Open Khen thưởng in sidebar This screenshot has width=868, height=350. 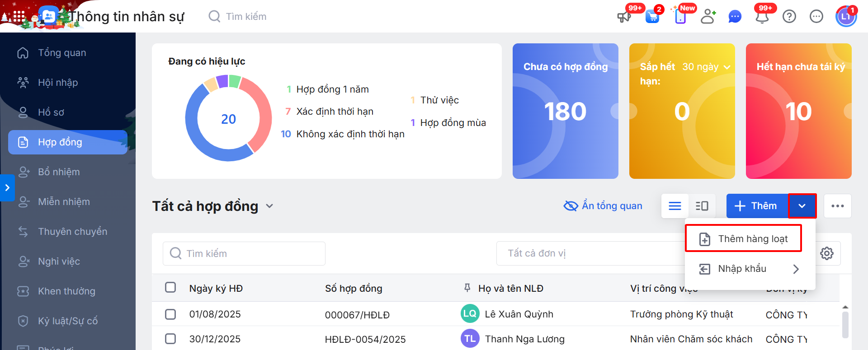pyautogui.click(x=68, y=291)
